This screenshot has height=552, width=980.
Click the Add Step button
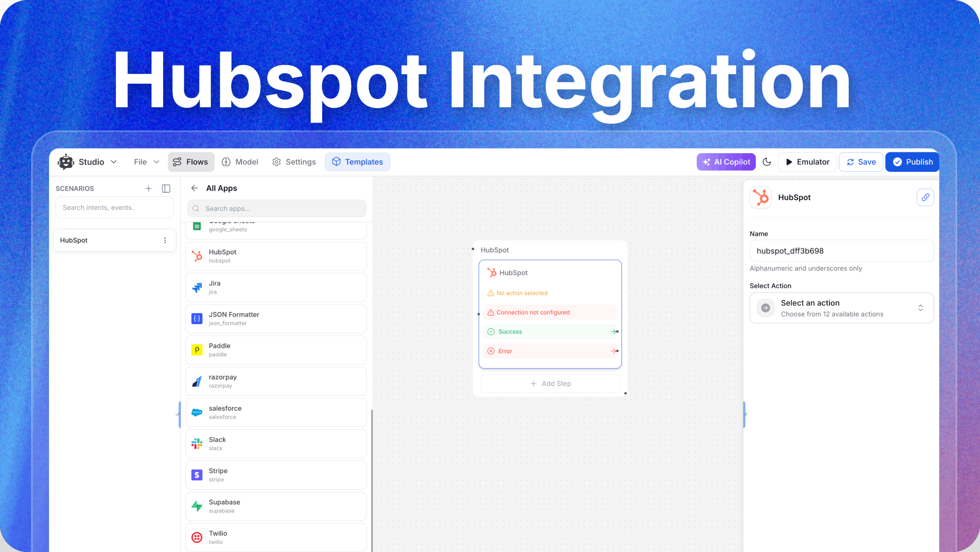coord(550,384)
